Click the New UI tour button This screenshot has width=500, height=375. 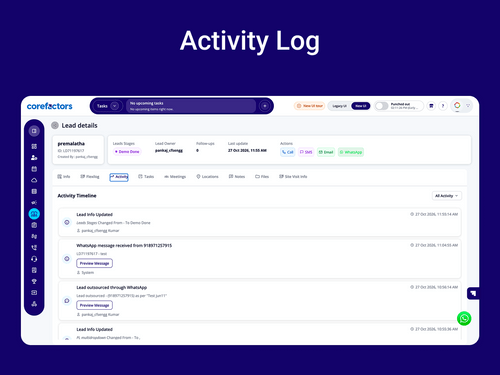pyautogui.click(x=309, y=106)
